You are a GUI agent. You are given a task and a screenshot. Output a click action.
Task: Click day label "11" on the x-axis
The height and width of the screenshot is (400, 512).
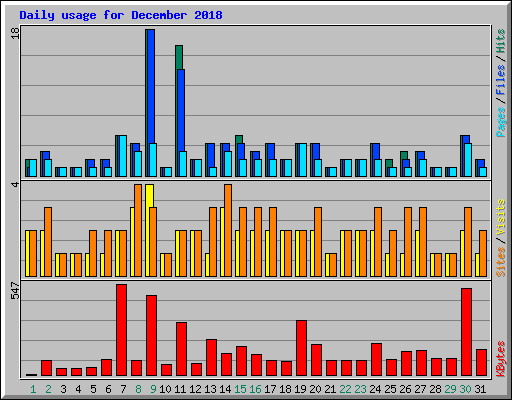[180, 389]
